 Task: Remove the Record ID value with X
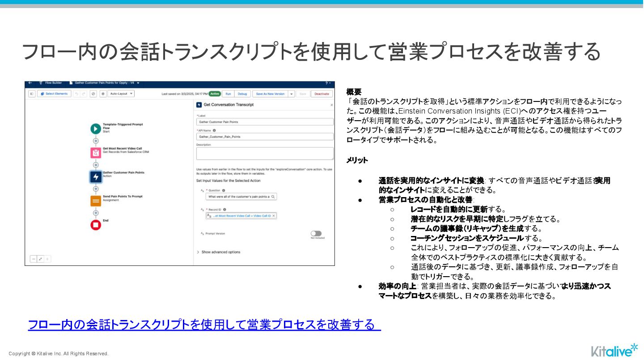coord(274,215)
